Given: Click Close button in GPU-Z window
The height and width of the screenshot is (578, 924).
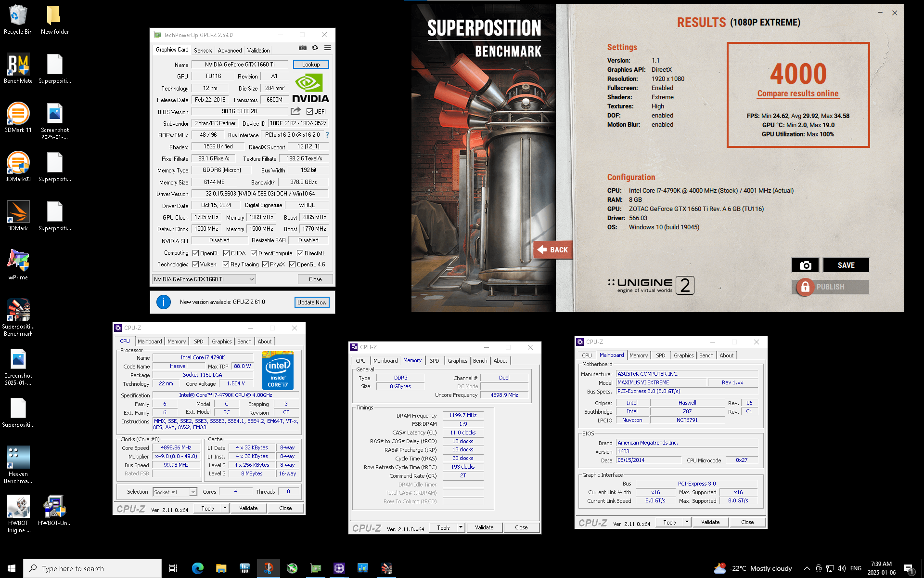Looking at the screenshot, I should pos(315,279).
